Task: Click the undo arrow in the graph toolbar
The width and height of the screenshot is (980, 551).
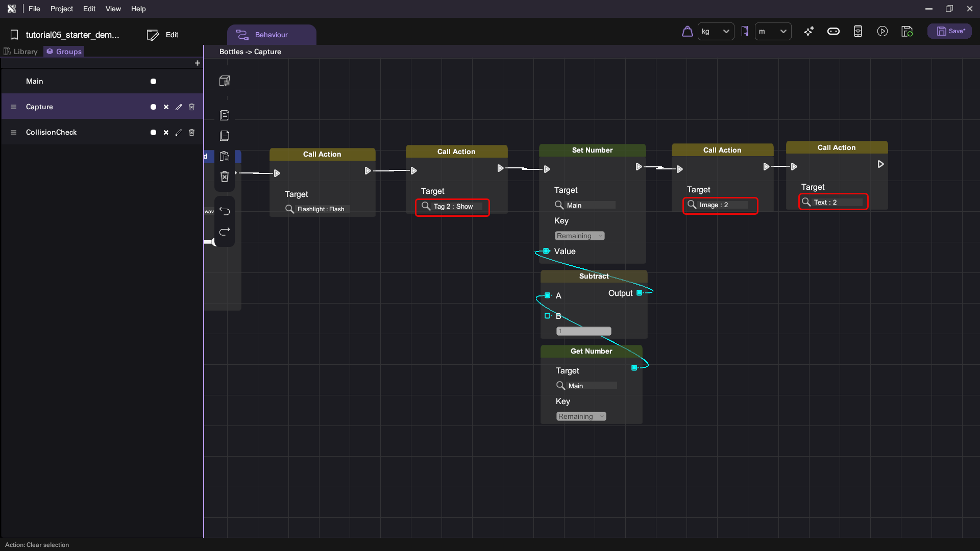Action: click(225, 211)
